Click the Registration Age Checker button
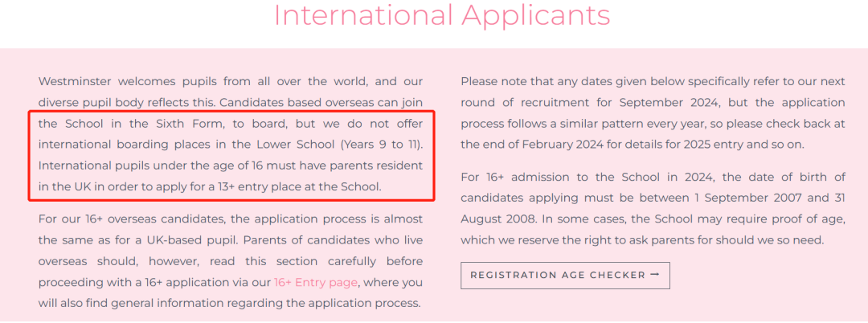Image resolution: width=868 pixels, height=323 pixels. pyautogui.click(x=565, y=276)
